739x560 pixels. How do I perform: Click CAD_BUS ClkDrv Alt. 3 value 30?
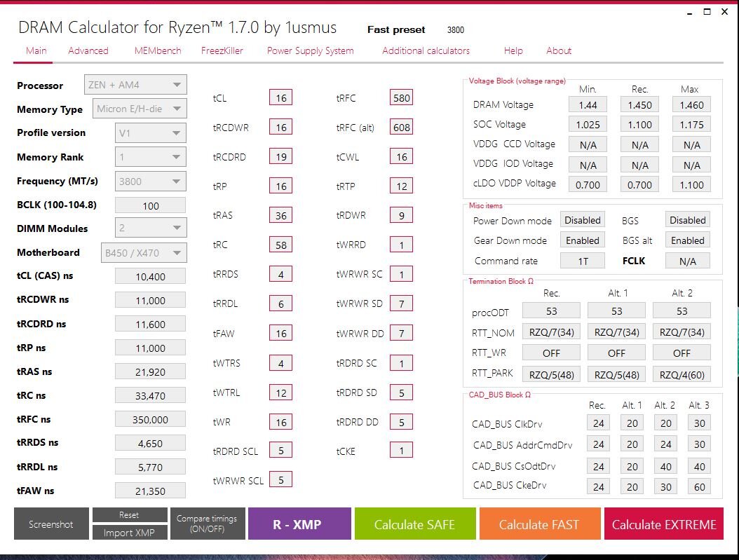[700, 423]
